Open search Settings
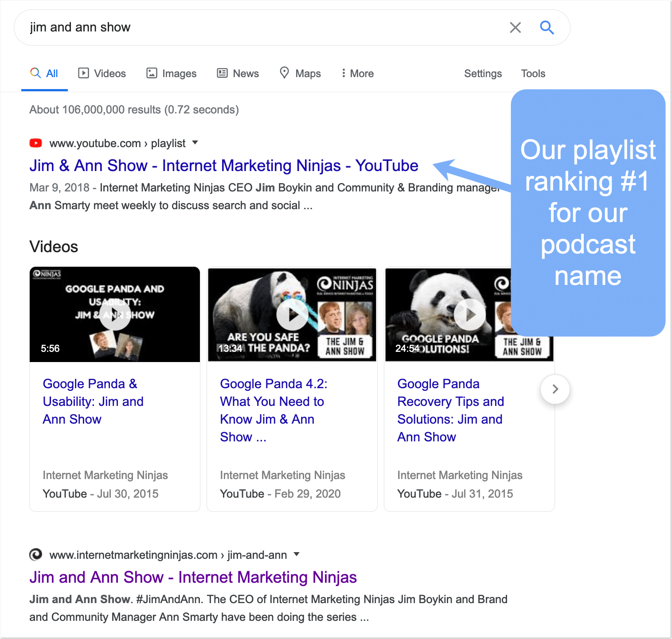Screen dimensions: 672x639 click(x=483, y=74)
